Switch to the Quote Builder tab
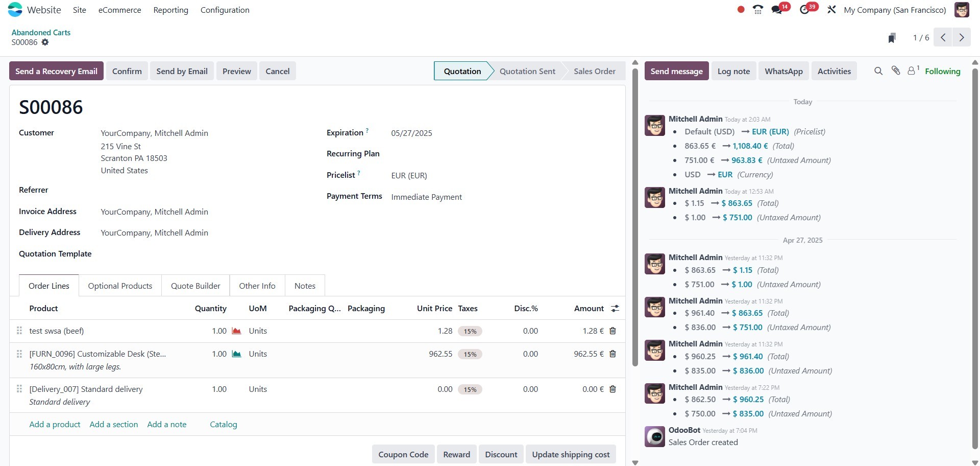The height and width of the screenshot is (466, 980). [x=195, y=286]
